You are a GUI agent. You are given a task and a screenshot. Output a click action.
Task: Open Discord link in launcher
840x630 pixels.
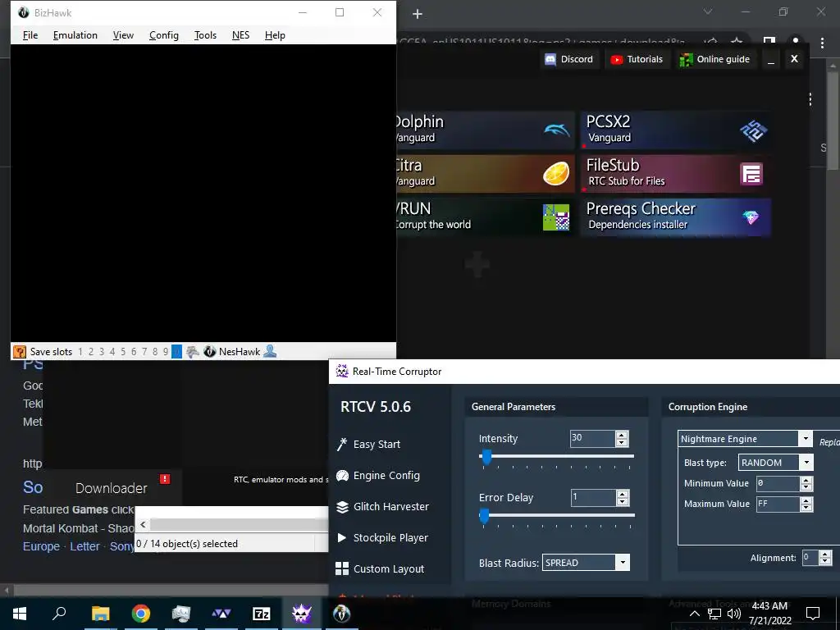(569, 59)
